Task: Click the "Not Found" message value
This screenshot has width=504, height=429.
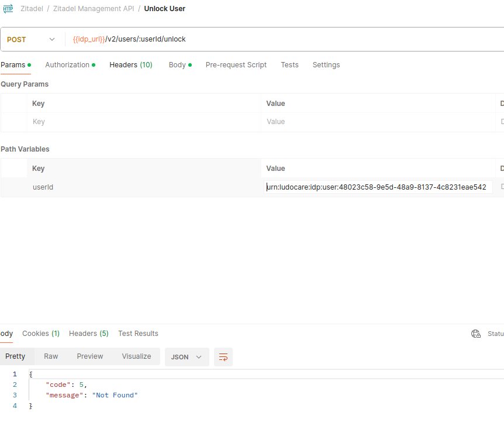Action: coord(115,396)
